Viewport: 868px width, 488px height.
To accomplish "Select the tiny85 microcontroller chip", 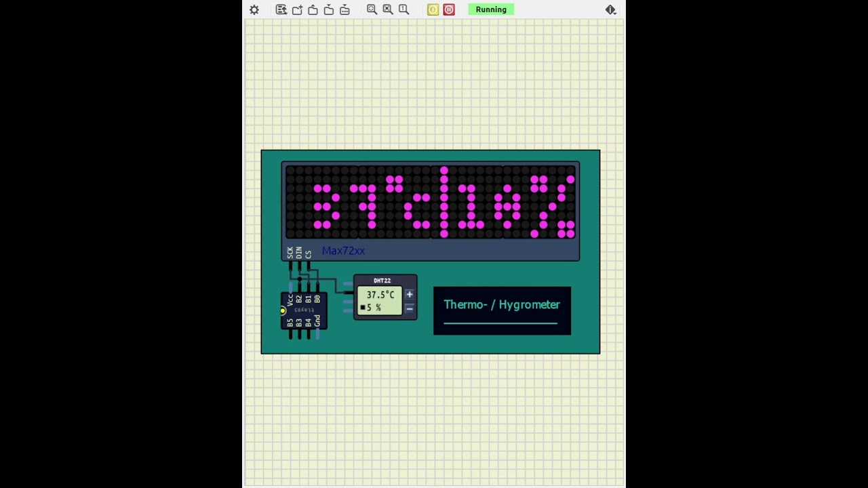I will 304,310.
